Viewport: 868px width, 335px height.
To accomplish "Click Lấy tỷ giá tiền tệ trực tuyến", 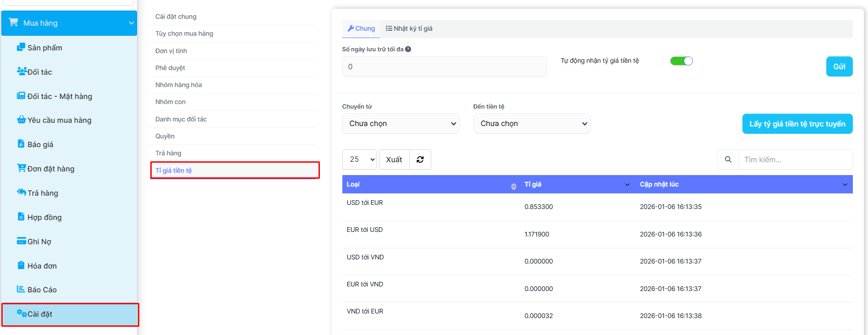I will click(x=797, y=124).
